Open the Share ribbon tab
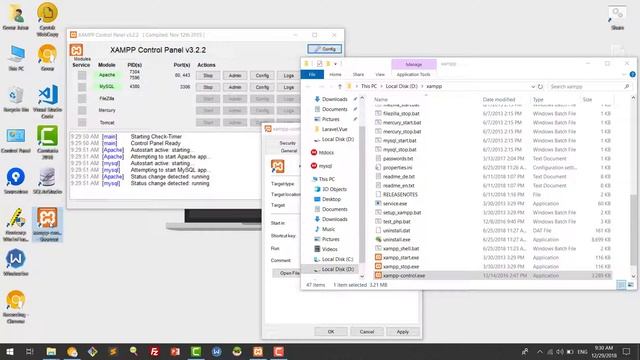Screen dimensions: 640x360 [x=358, y=74]
